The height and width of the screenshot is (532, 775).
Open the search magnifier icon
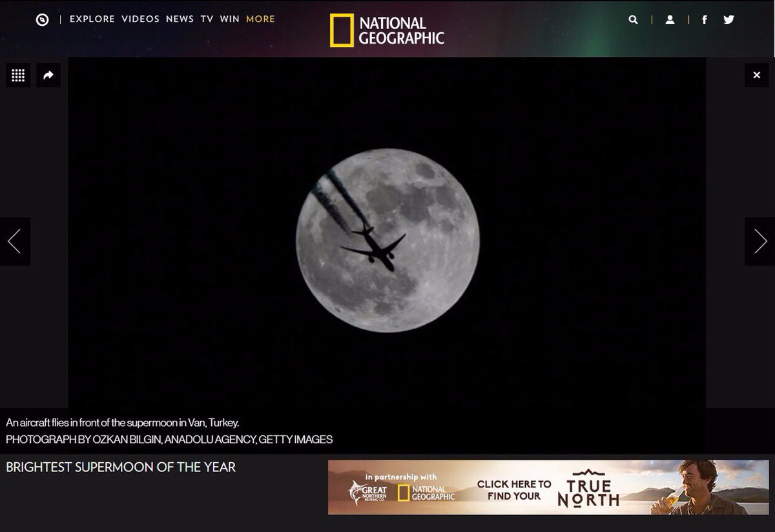click(634, 19)
